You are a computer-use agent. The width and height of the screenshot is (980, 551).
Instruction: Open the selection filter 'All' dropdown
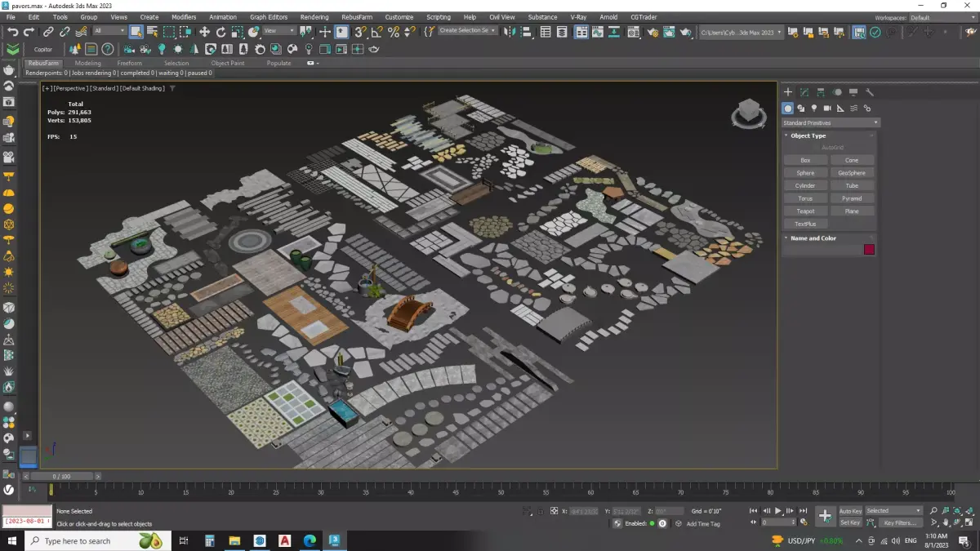[x=109, y=31]
